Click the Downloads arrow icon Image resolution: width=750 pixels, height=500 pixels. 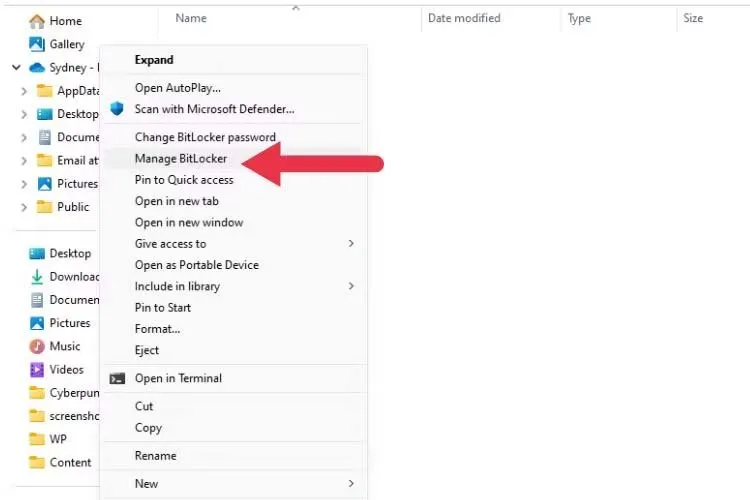(37, 277)
